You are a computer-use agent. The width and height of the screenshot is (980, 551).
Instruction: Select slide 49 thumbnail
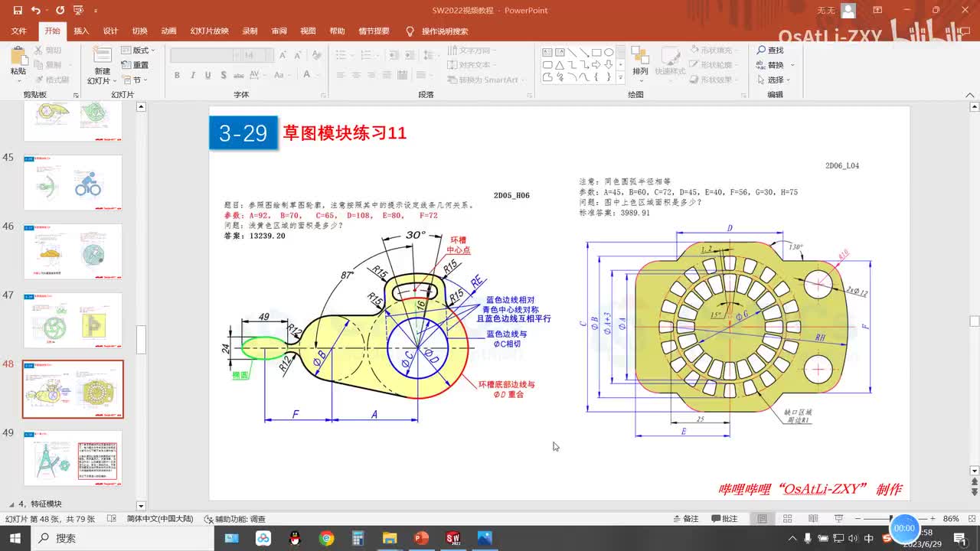(x=73, y=458)
